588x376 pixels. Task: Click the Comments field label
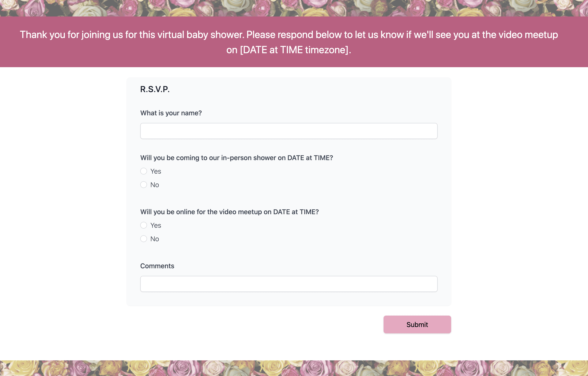point(157,266)
